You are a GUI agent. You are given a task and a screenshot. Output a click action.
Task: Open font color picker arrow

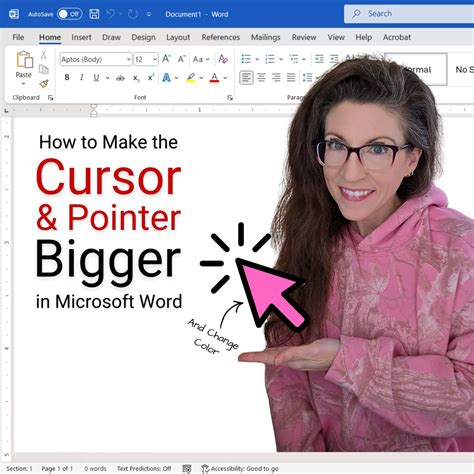(225, 78)
